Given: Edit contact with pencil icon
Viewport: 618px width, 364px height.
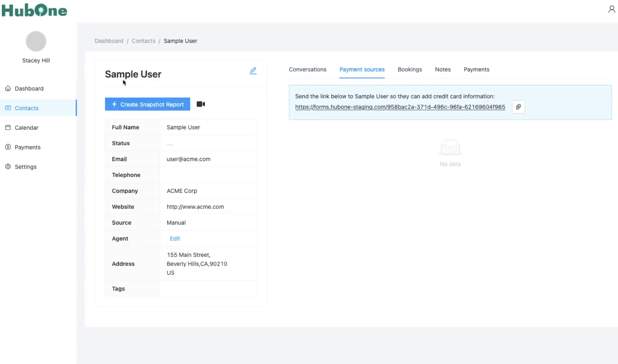Looking at the screenshot, I should click(253, 71).
